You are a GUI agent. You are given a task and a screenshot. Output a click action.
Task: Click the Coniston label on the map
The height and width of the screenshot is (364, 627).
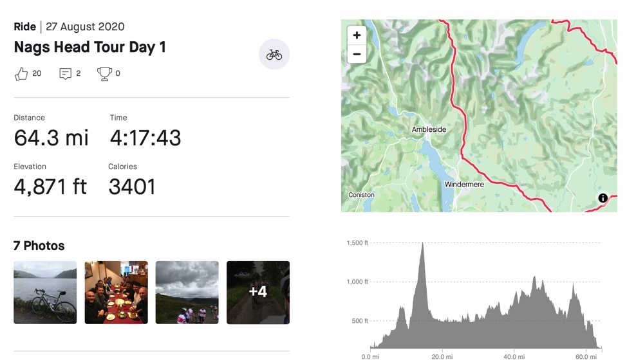tap(361, 195)
